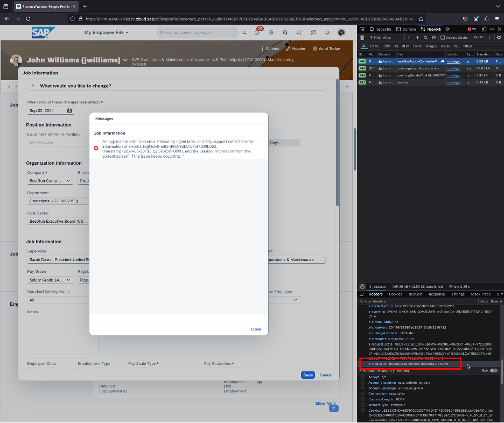
Task: Show more DevTools tabs chevron
Action: click(447, 29)
